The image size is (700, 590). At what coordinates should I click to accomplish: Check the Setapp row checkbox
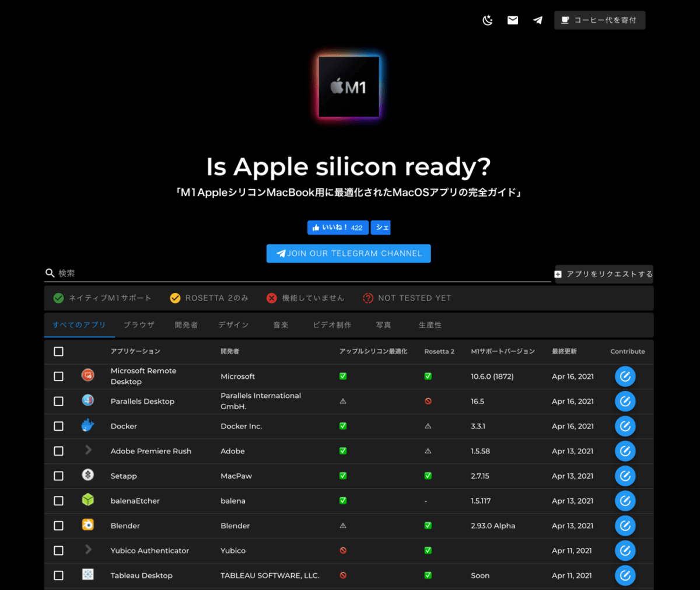click(x=58, y=476)
